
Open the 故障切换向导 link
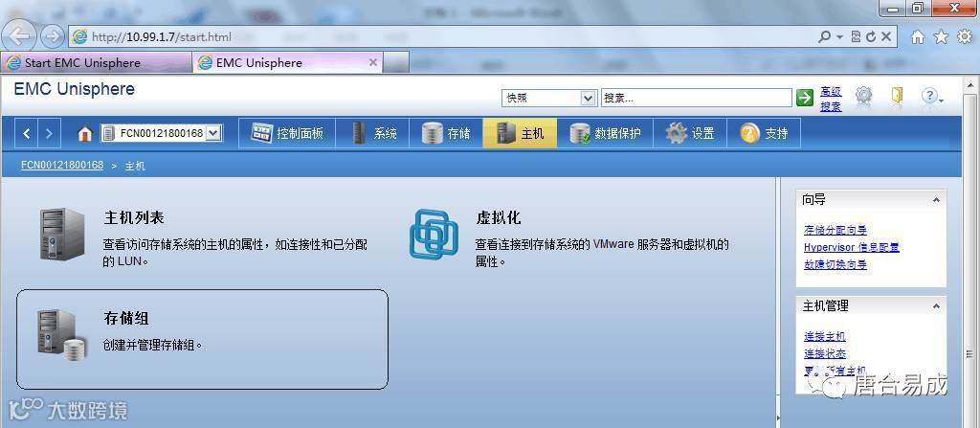click(835, 264)
